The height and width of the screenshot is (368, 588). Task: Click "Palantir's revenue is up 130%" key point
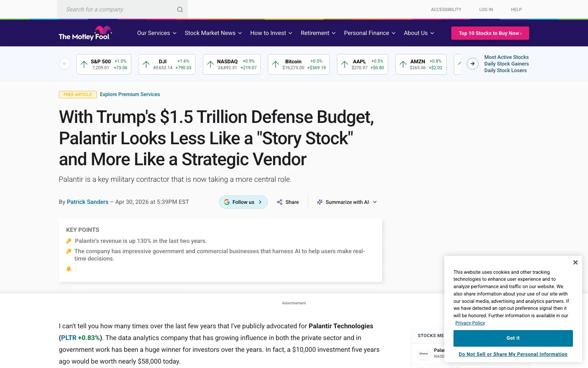141,241
